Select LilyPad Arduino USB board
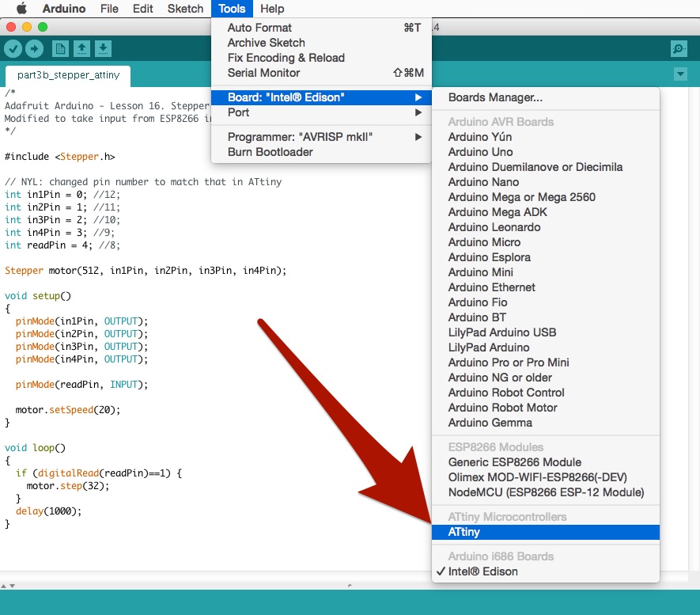The width and height of the screenshot is (700, 615). [546, 332]
